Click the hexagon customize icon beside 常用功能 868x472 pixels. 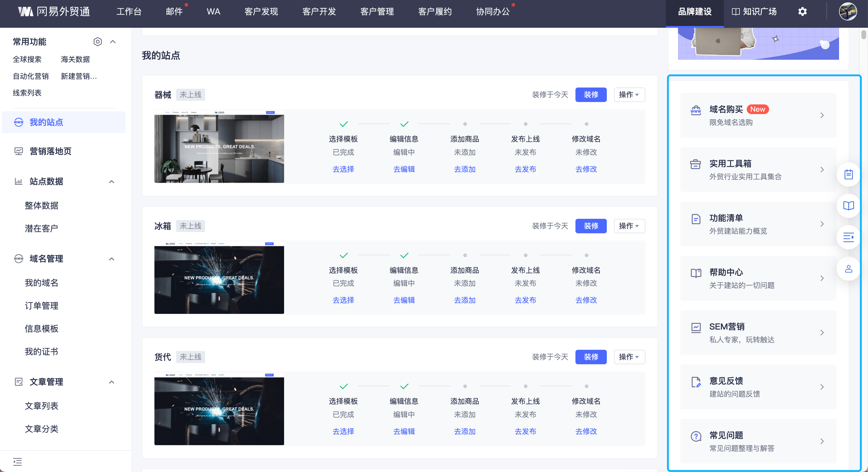tap(97, 41)
